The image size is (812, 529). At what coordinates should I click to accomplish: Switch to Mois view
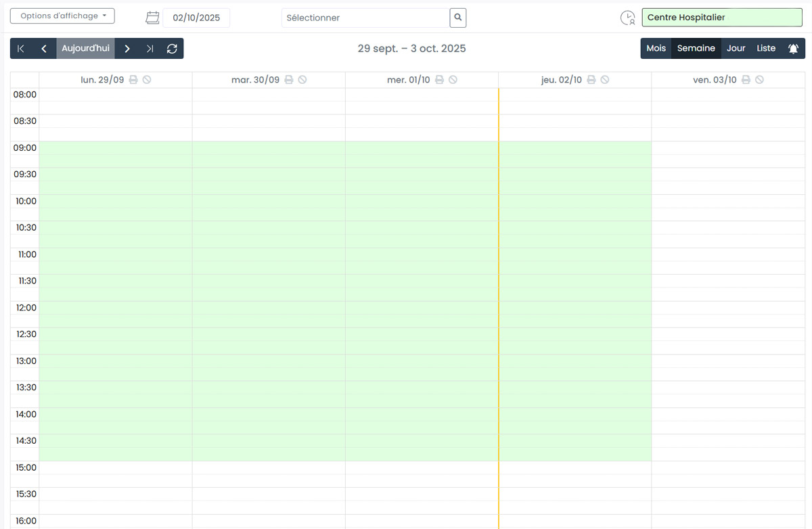click(x=656, y=49)
